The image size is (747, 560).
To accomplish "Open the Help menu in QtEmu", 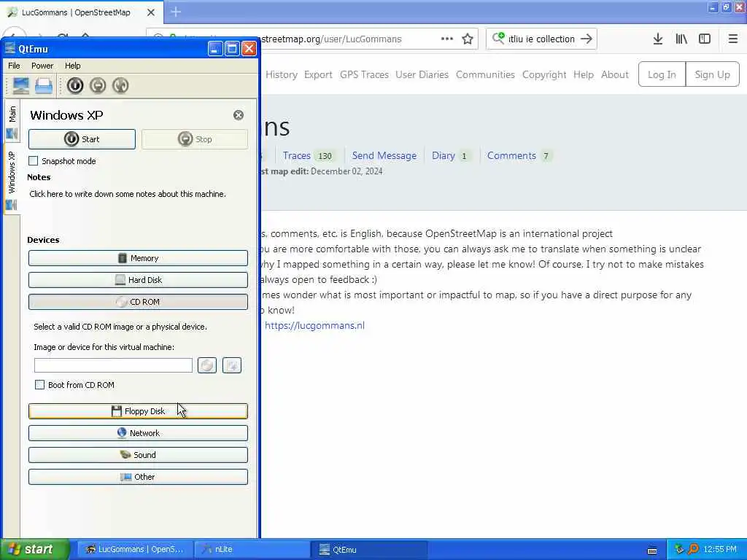I will pos(73,66).
